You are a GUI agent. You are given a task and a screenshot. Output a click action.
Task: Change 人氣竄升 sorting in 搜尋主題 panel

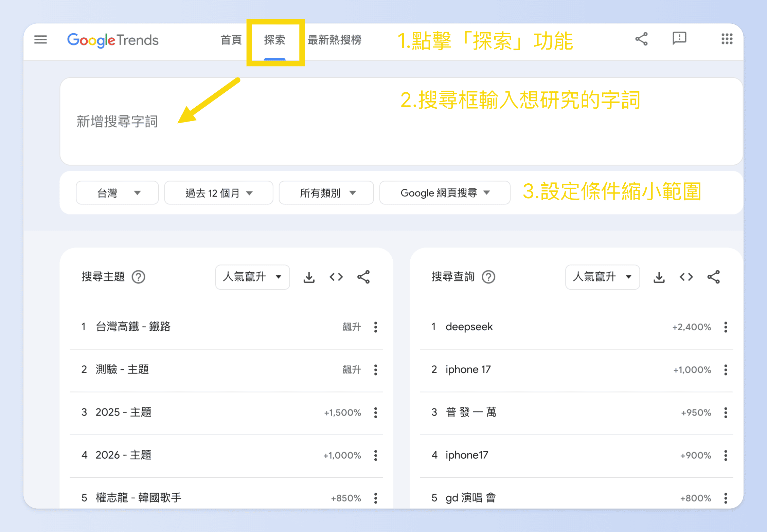[x=252, y=277]
